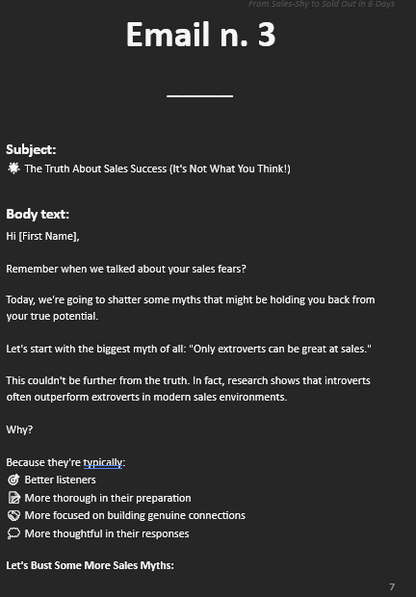Click the handshake icon beside More focused

(14, 516)
